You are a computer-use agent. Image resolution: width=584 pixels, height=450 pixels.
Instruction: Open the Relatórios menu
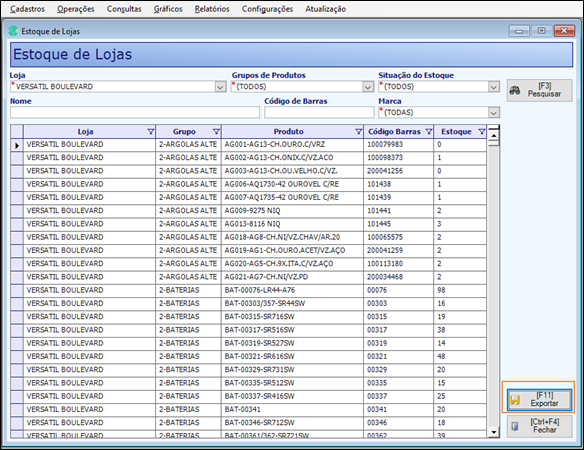212,9
